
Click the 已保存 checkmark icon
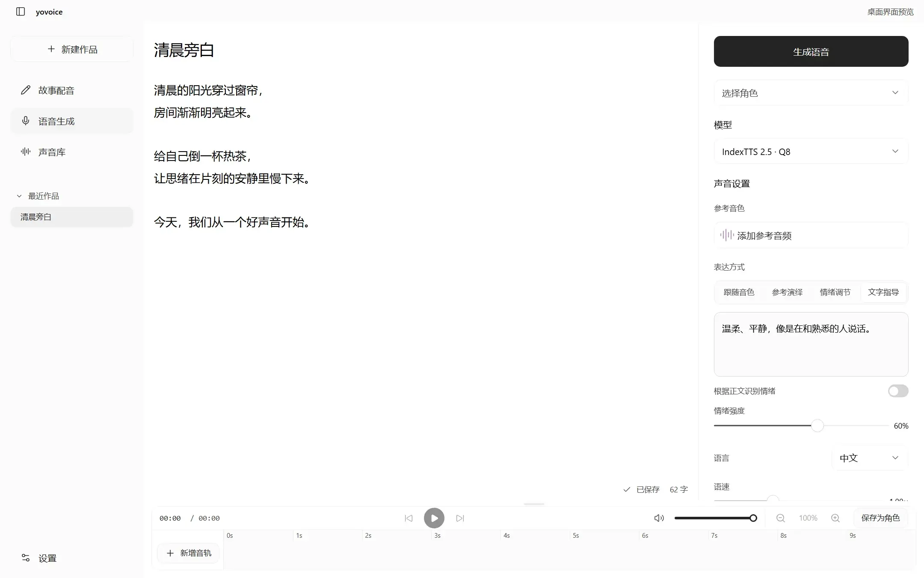tap(627, 489)
